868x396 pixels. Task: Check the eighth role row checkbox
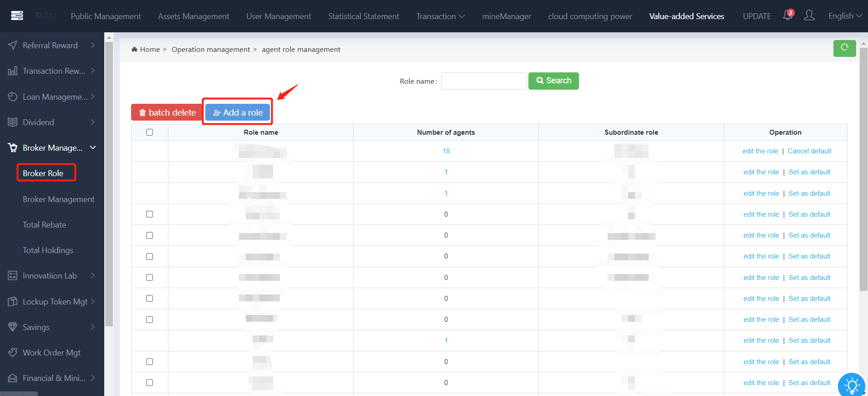pyautogui.click(x=149, y=298)
